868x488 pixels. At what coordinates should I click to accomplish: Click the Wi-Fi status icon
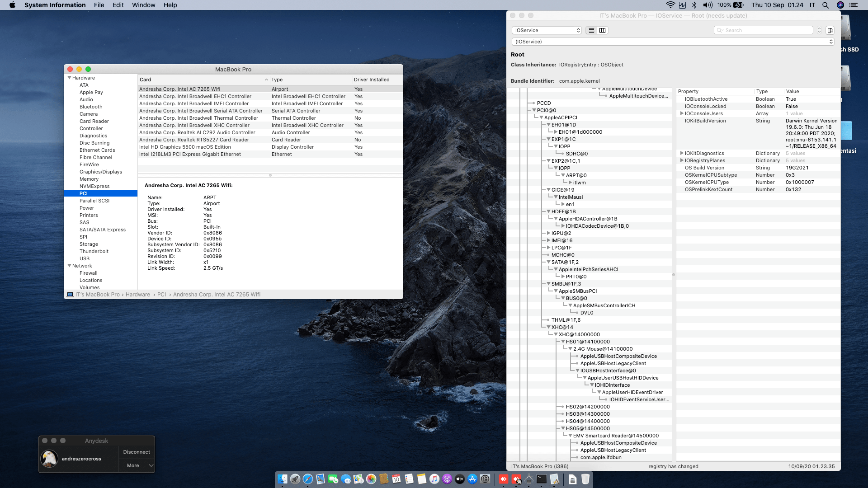pyautogui.click(x=670, y=5)
